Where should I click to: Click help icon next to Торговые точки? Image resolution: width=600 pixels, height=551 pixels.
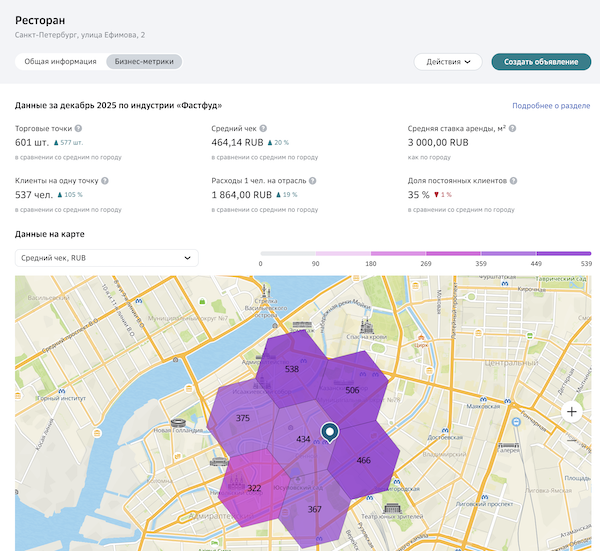tap(79, 129)
